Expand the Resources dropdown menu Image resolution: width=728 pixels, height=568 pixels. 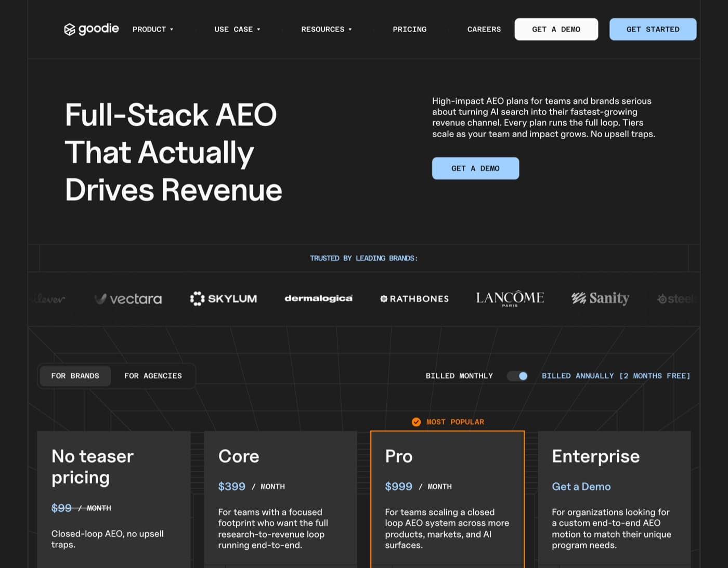point(327,30)
